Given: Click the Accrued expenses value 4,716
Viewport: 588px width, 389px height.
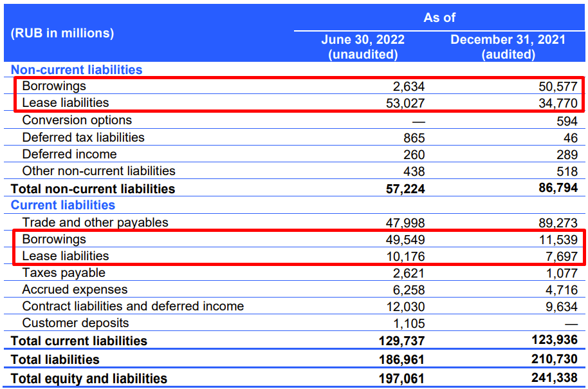Looking at the screenshot, I should coord(562,290).
